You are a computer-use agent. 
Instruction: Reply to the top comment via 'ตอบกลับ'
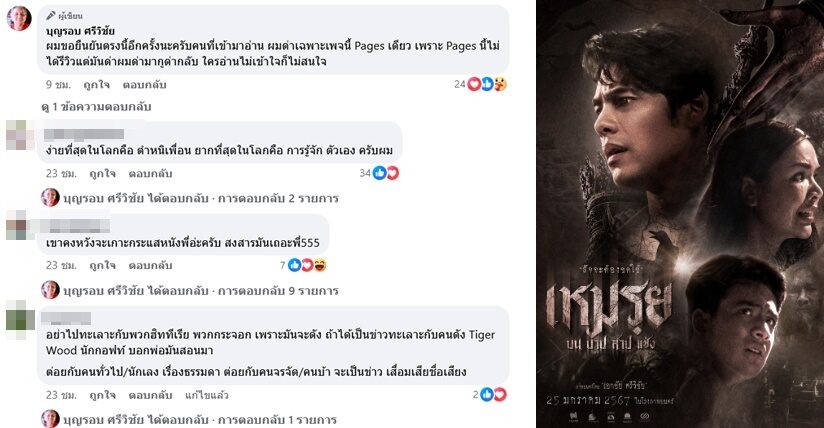145,85
